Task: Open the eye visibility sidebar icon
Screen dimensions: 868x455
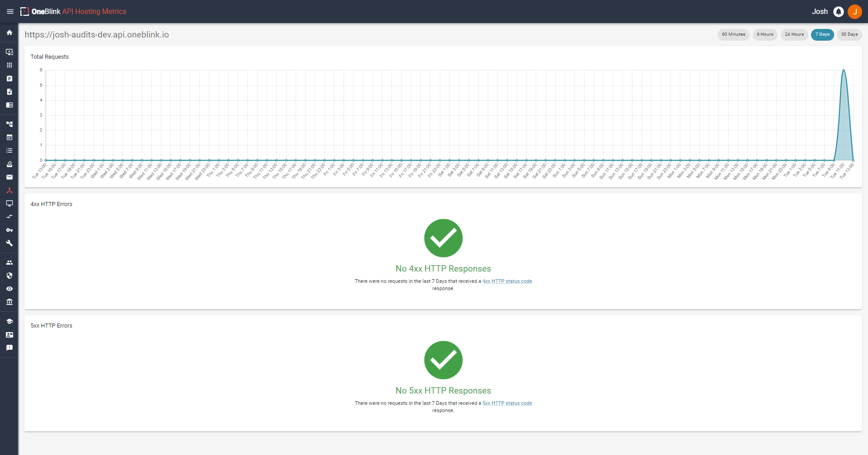Action: [x=9, y=289]
